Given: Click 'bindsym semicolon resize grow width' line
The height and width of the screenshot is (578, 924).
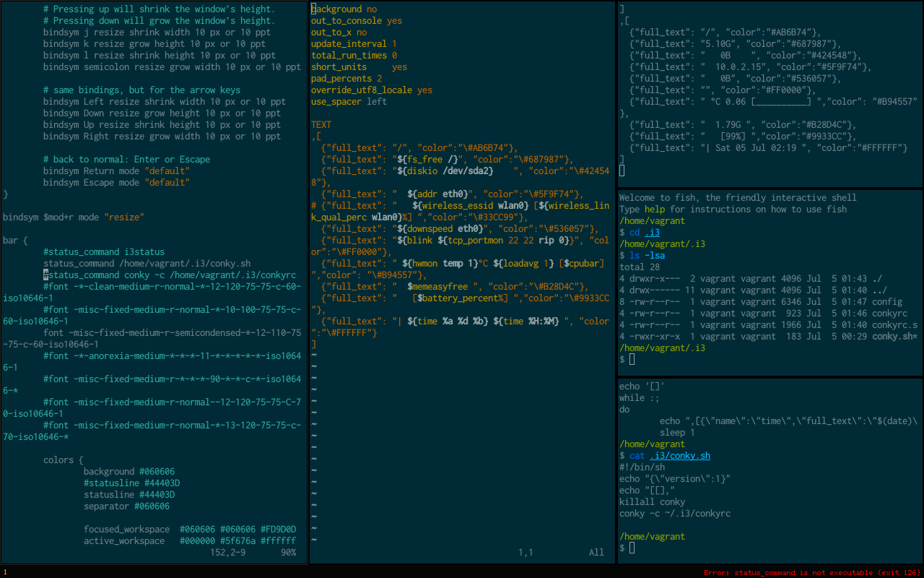Looking at the screenshot, I should [172, 67].
